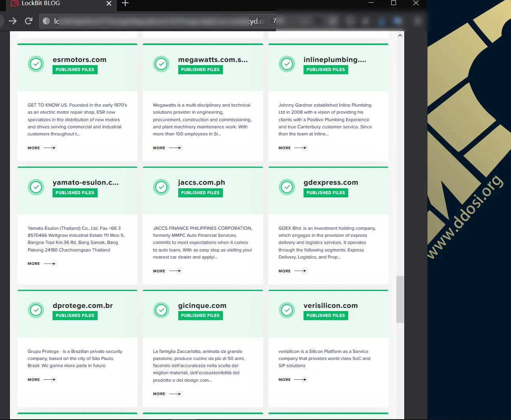Click the checkmark icon beside verisilicon.com
The height and width of the screenshot is (420, 511).
[287, 310]
